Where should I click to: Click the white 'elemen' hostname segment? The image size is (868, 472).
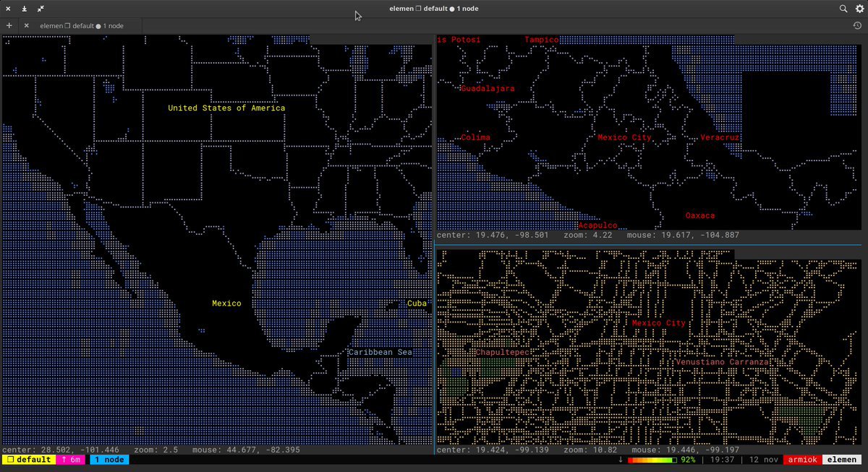point(842,460)
